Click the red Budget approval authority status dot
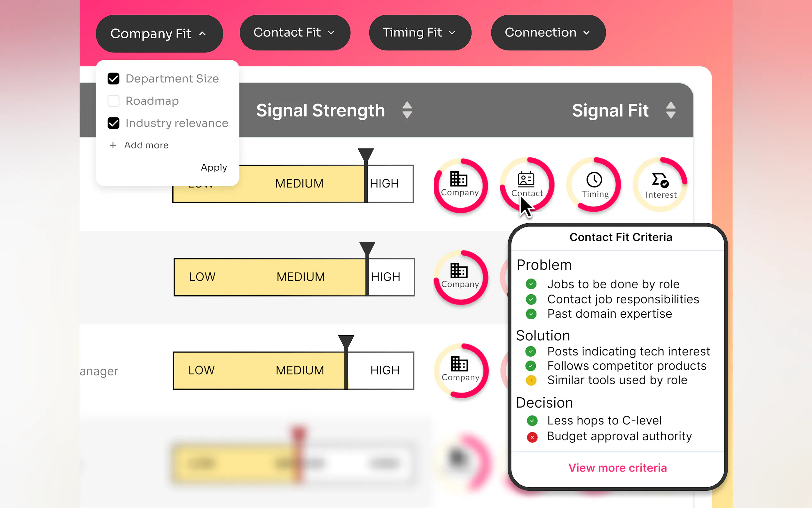Screen dimensions: 812x508 tap(532, 437)
